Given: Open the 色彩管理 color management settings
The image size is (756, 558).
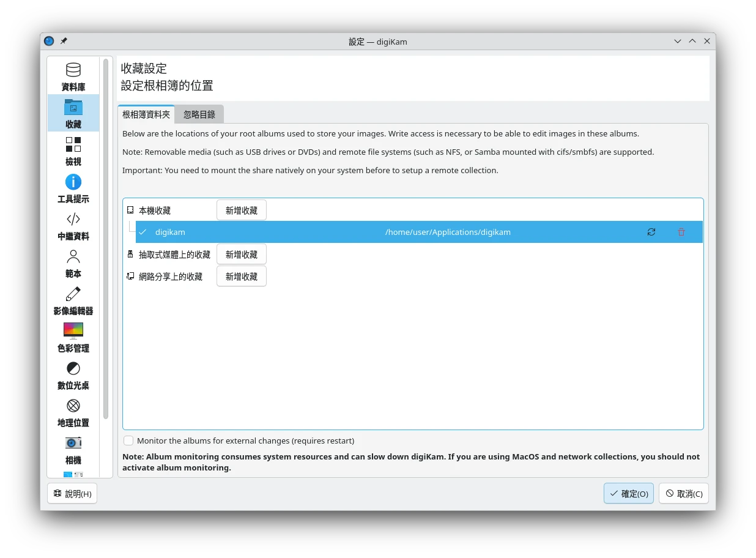Looking at the screenshot, I should point(73,337).
